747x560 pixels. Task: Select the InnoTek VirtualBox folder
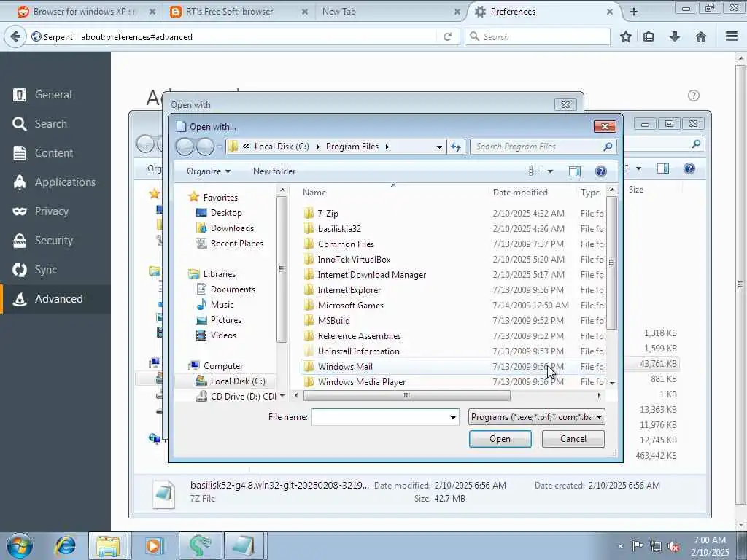(454, 259)
